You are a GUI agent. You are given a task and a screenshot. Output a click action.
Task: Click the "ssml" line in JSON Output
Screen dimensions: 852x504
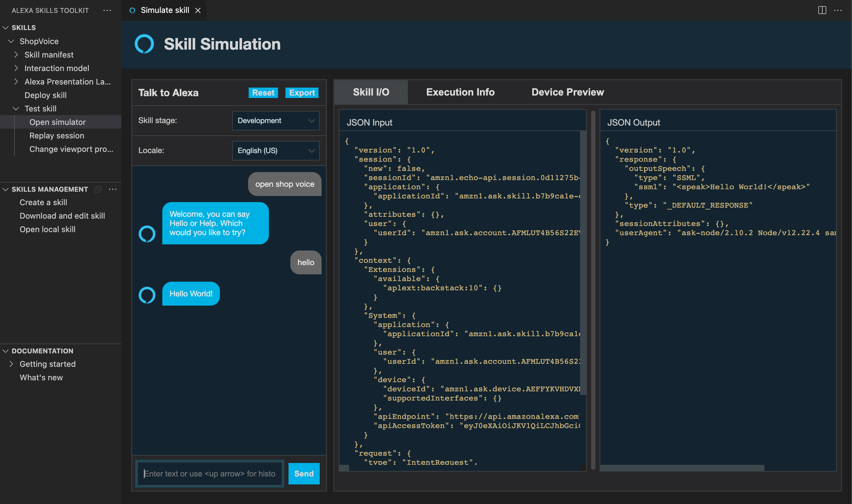pyautogui.click(x=722, y=187)
